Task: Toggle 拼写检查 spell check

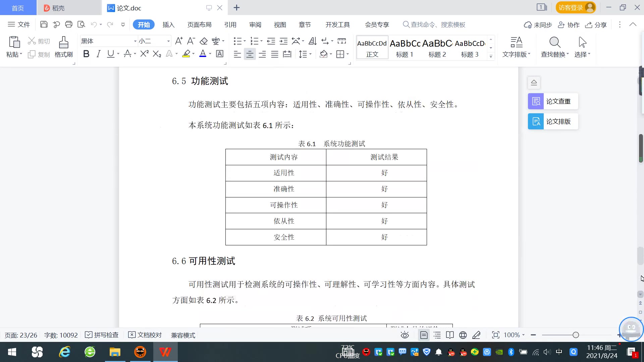Action: (102, 335)
